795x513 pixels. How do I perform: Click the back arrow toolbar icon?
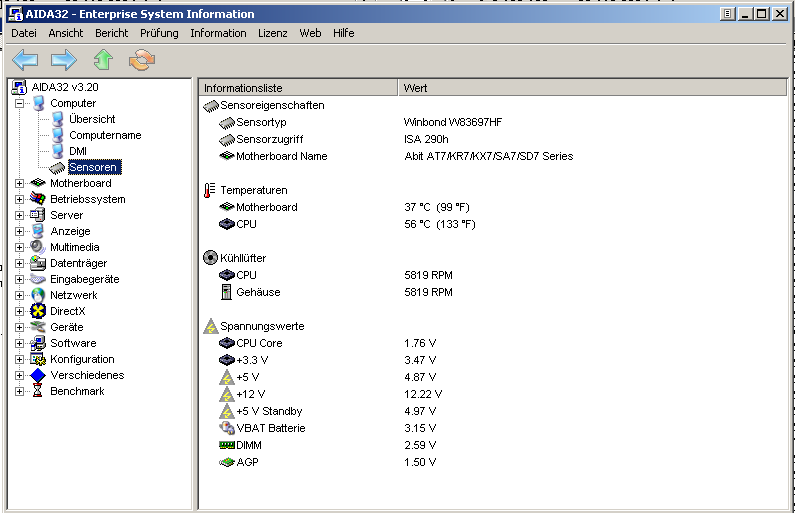pyautogui.click(x=25, y=60)
